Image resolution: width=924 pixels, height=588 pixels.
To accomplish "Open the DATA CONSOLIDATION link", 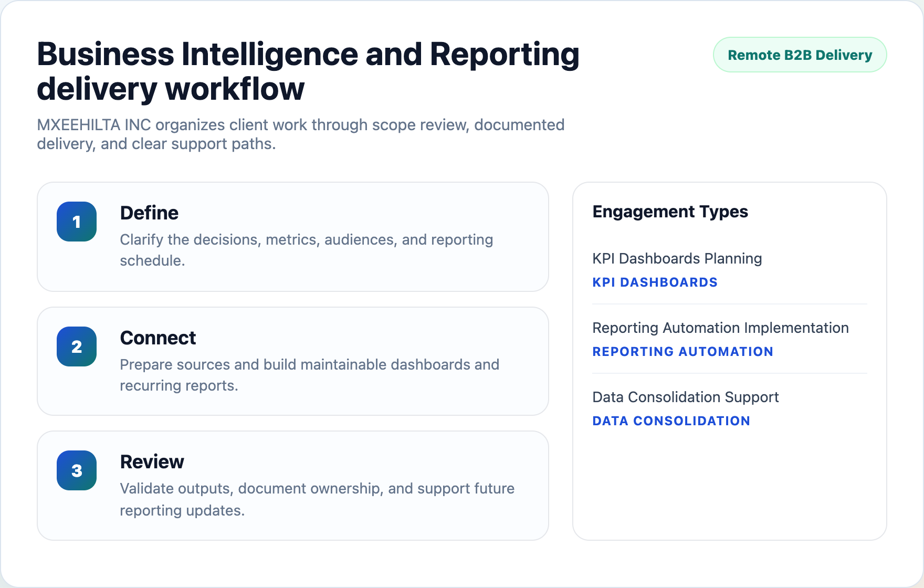I will pyautogui.click(x=671, y=421).
